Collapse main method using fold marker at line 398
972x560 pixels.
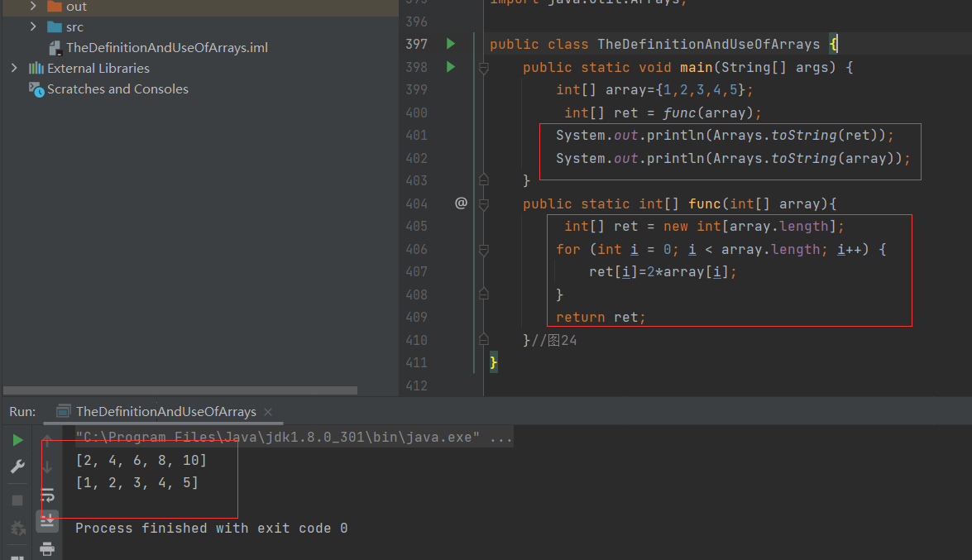(x=484, y=68)
